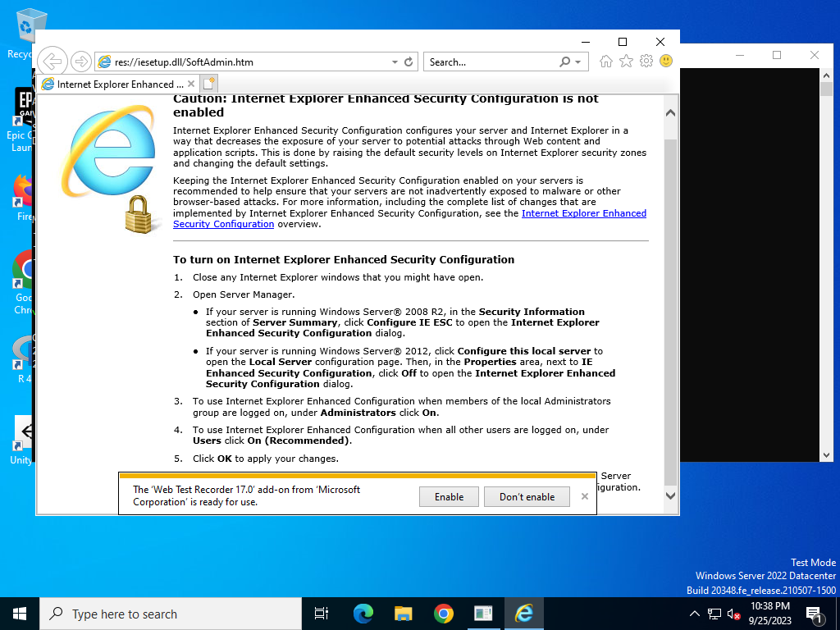Open Favorites with the star icon

coord(626,61)
